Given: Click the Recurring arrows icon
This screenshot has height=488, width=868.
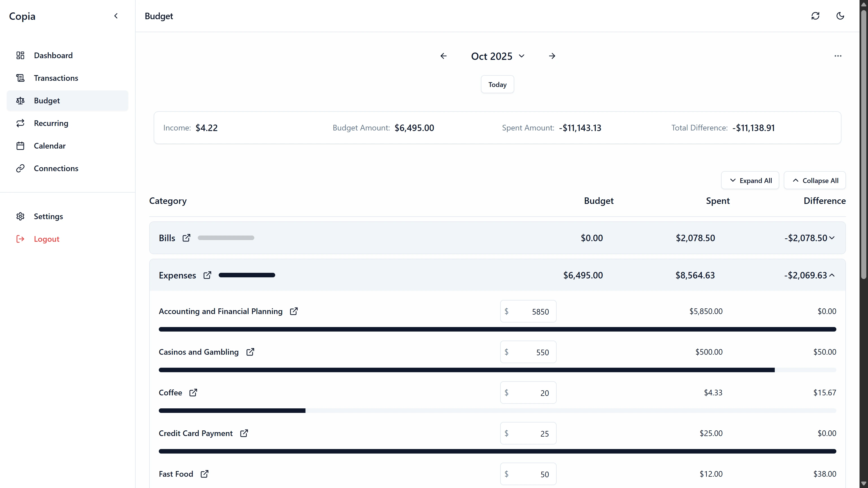Looking at the screenshot, I should point(20,123).
